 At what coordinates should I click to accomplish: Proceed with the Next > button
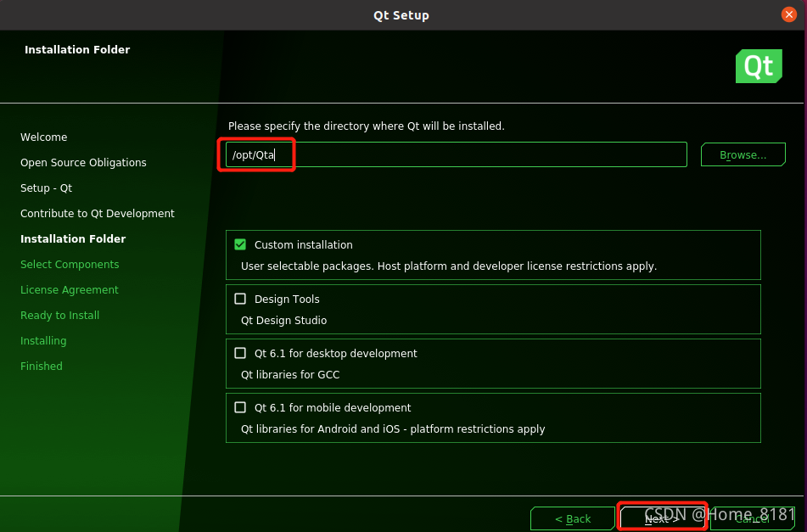pos(662,518)
